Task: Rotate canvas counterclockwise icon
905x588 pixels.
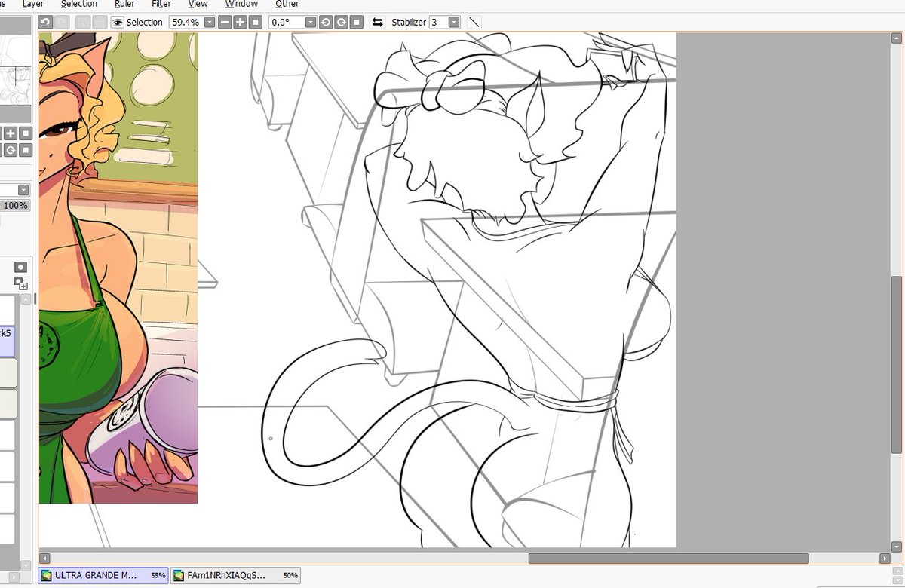Action: click(326, 23)
